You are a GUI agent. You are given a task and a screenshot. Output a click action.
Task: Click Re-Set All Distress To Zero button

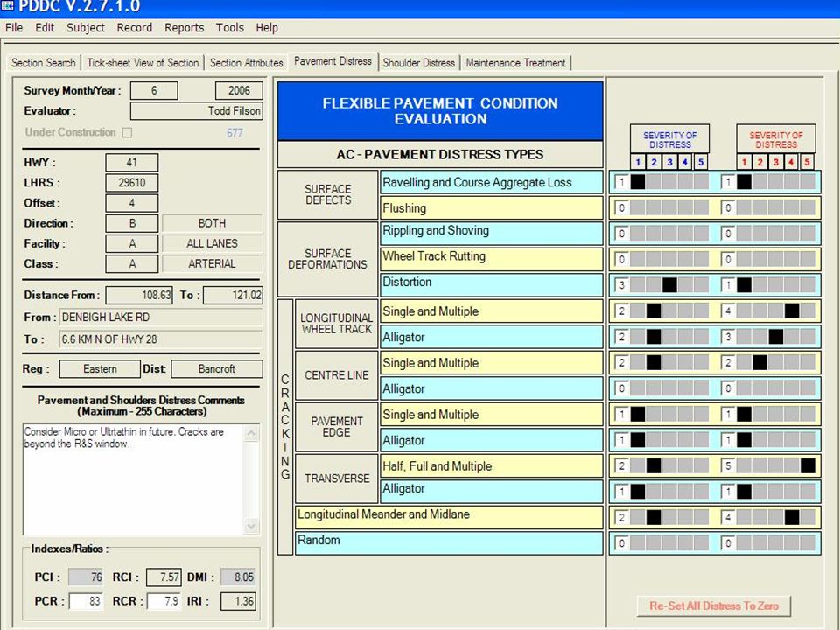click(714, 605)
